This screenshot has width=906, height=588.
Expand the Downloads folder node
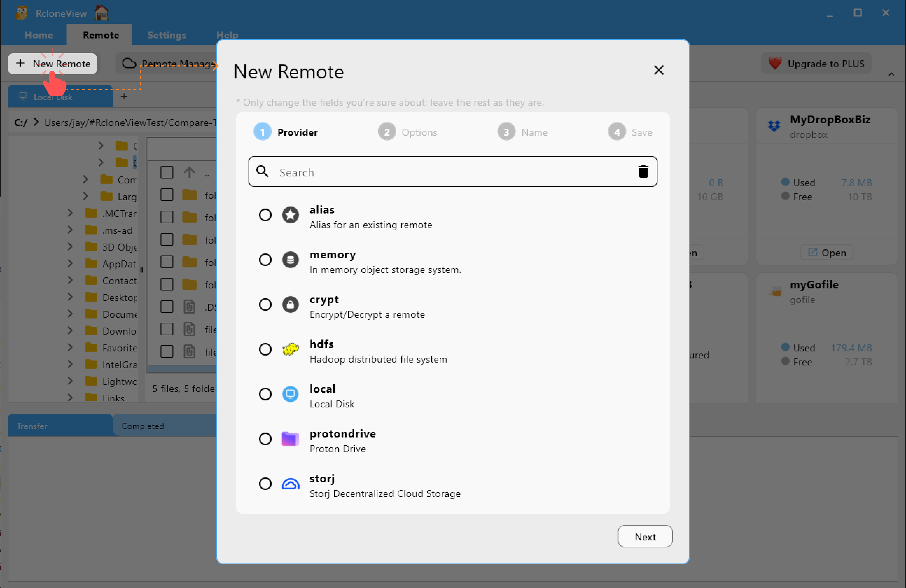[x=70, y=331]
